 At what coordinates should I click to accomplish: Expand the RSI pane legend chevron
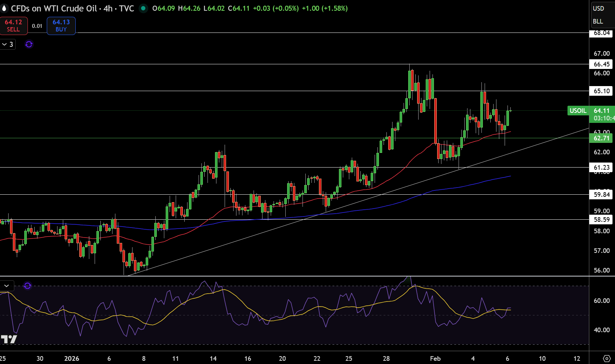pyautogui.click(x=7, y=286)
